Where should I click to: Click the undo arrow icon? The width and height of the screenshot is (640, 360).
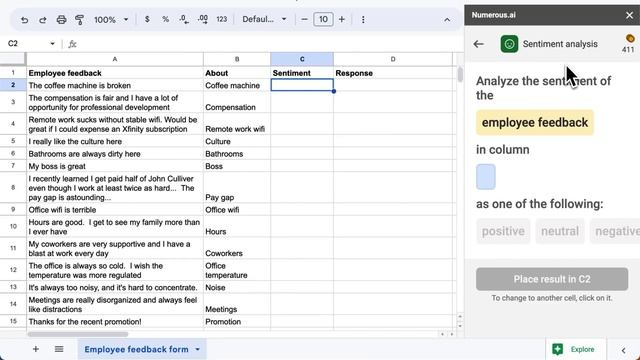tap(24, 20)
